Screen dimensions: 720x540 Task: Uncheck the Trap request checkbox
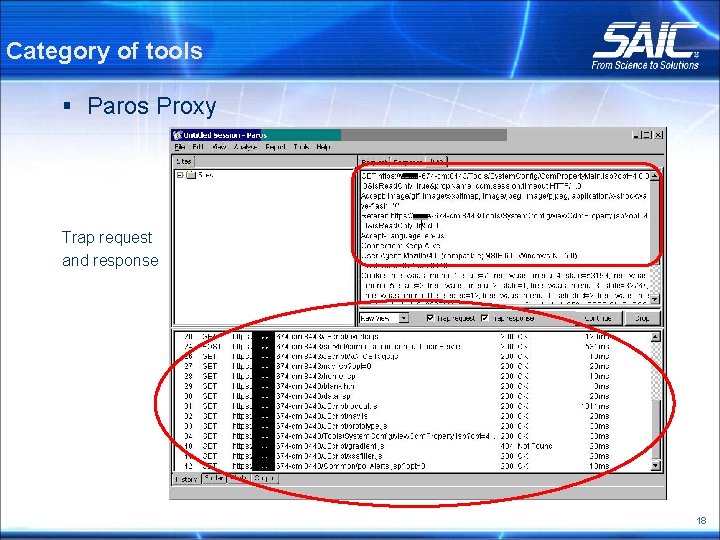click(430, 318)
